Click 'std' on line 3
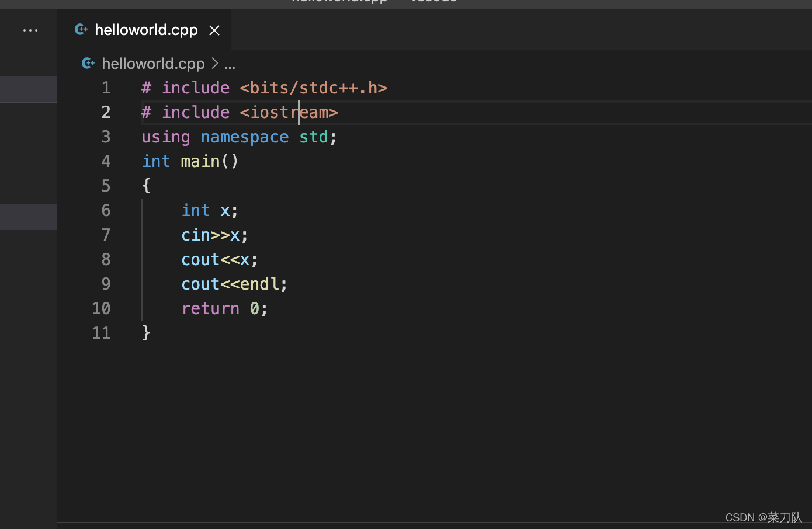This screenshot has height=529, width=812. tap(314, 137)
